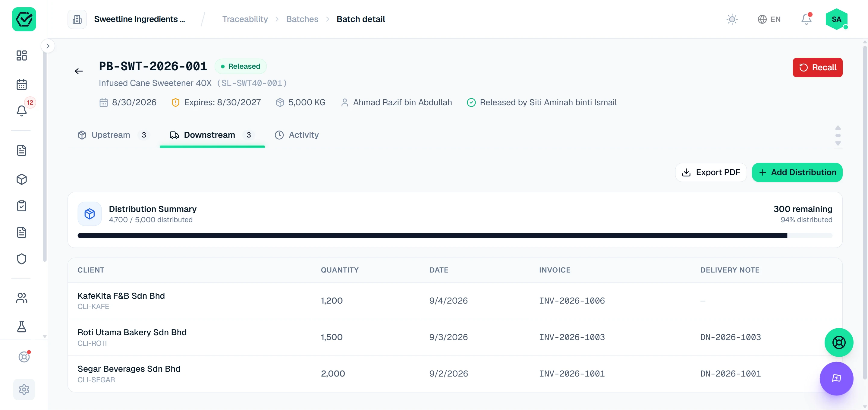Screen dimensions: 868x410
Task: Select the Downstream tab
Action: click(212, 135)
